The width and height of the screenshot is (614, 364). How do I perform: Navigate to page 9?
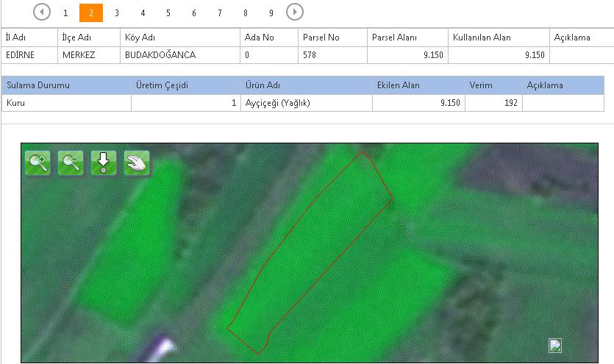click(271, 13)
